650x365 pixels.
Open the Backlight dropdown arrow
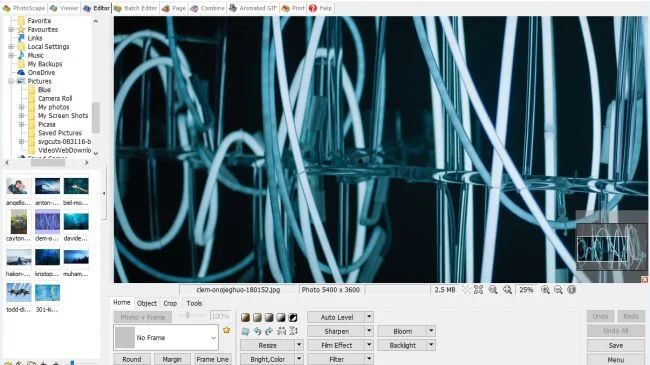click(x=431, y=345)
